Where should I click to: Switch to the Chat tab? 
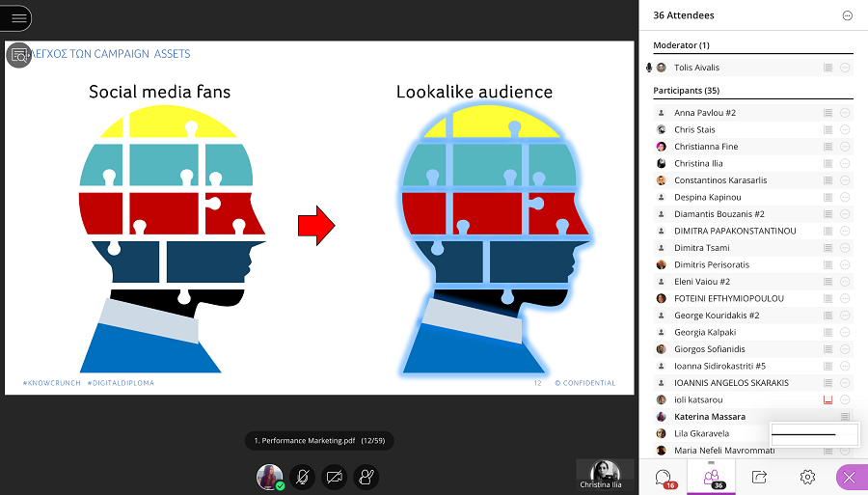coord(663,477)
